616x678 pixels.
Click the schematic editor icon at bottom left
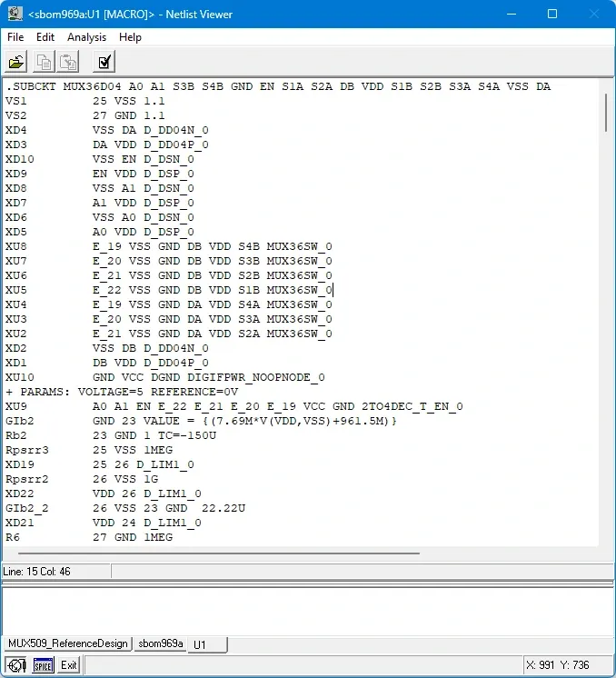[x=16, y=665]
